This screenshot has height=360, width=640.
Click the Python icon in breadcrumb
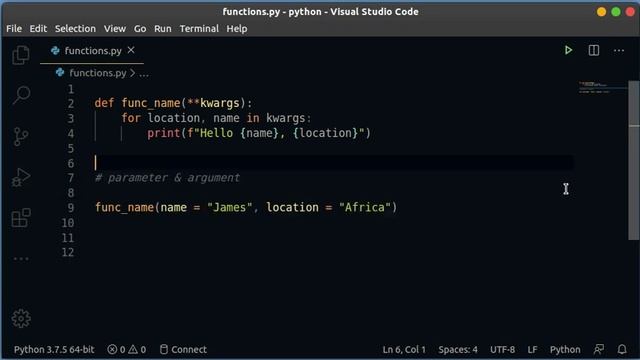pos(60,73)
